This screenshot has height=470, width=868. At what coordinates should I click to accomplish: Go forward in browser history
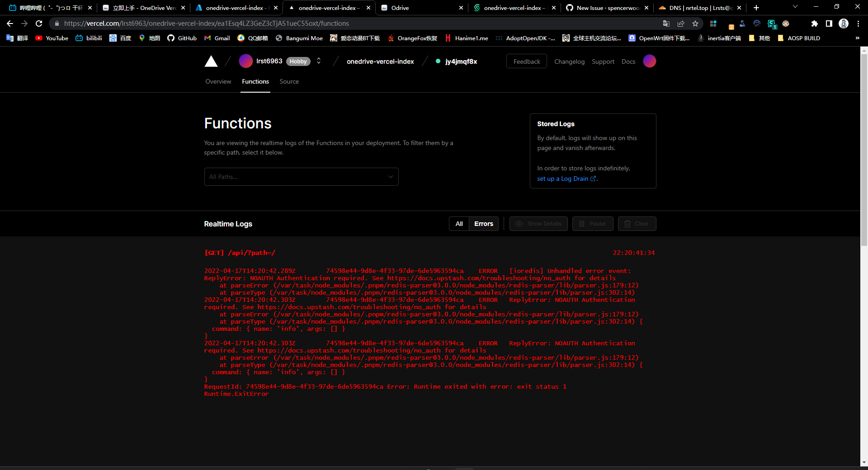click(24, 23)
